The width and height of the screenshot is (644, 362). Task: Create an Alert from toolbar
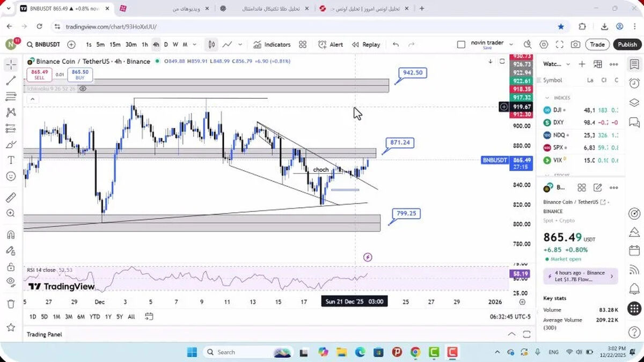tap(331, 45)
